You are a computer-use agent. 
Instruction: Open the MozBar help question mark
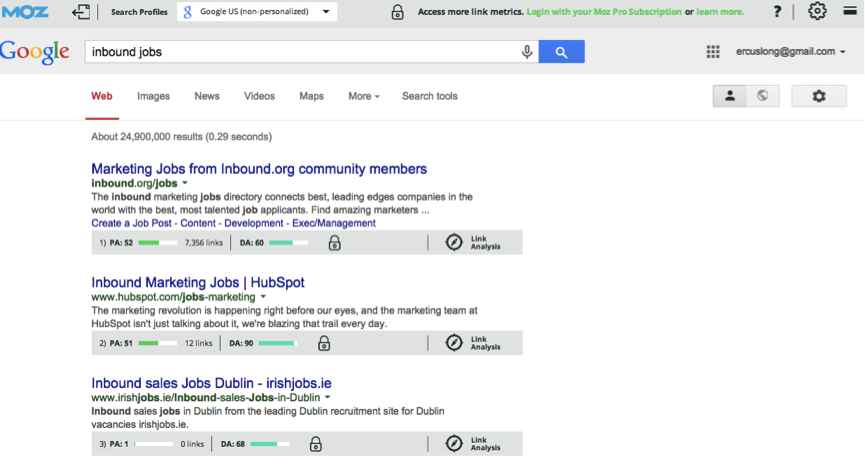[x=777, y=12]
